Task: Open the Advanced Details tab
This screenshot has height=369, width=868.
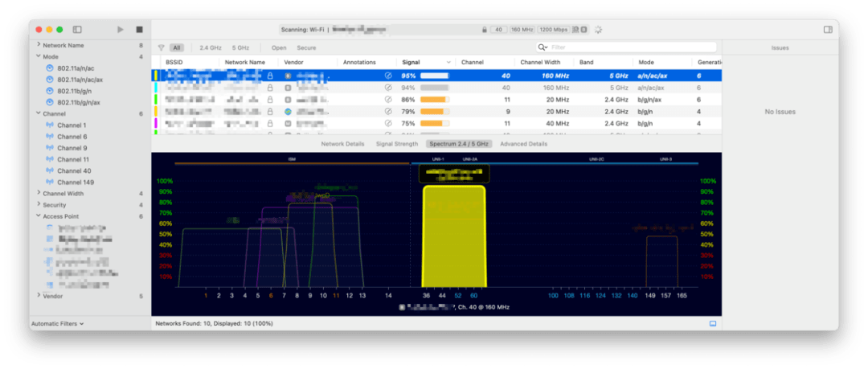Action: pos(523,144)
